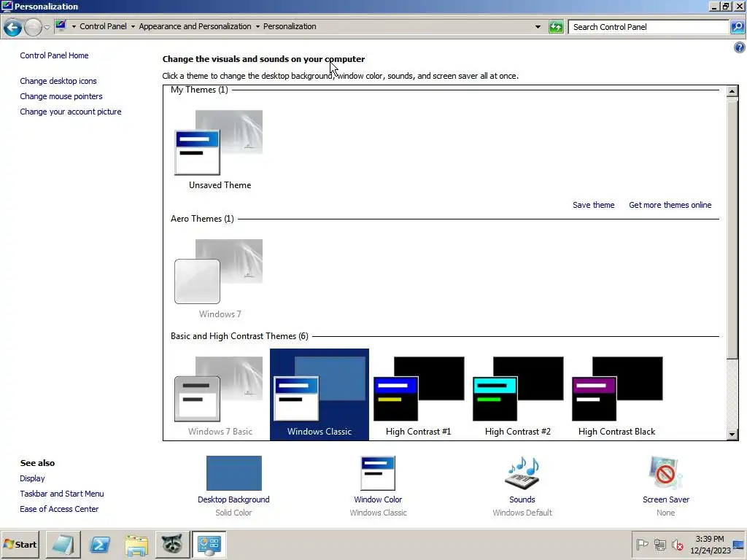
Task: Open the recent pages dropdown arrow
Action: click(x=47, y=27)
